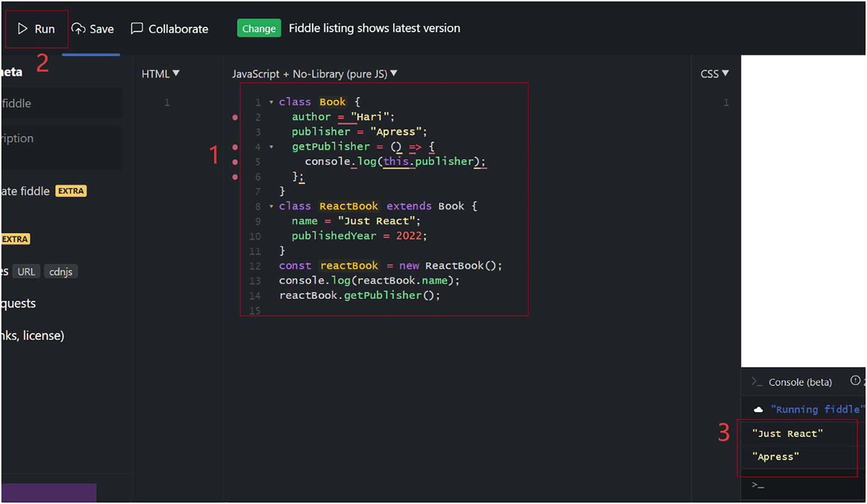Click the Run play icon
The width and height of the screenshot is (867, 504).
pyautogui.click(x=23, y=29)
